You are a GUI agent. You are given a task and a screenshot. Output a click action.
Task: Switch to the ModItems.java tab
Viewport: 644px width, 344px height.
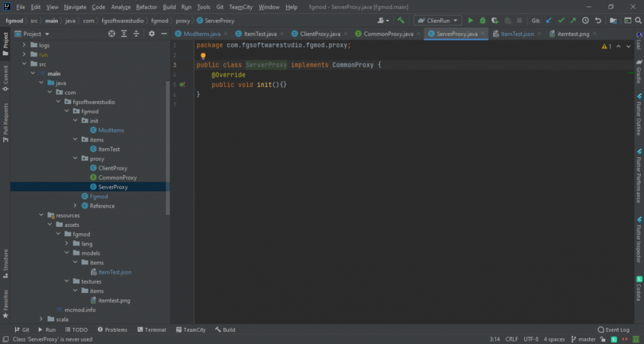coord(202,33)
